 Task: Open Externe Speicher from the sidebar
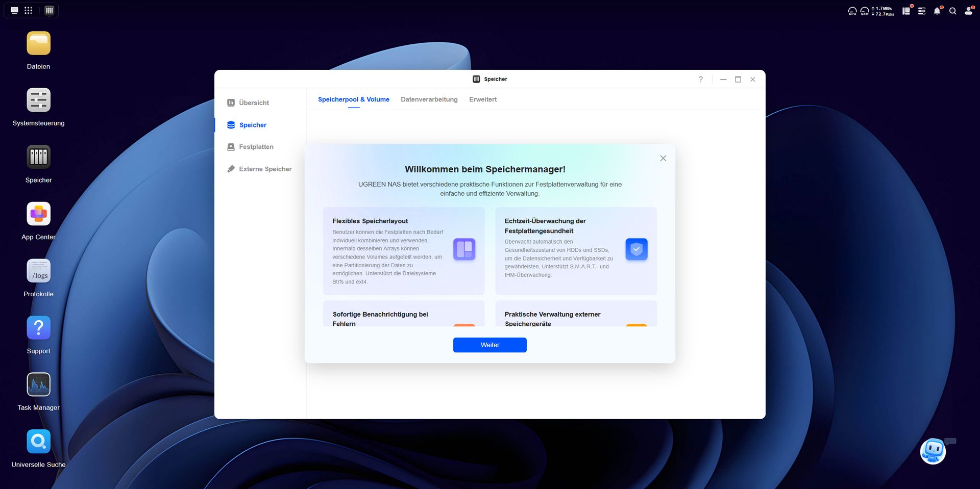[x=265, y=169]
